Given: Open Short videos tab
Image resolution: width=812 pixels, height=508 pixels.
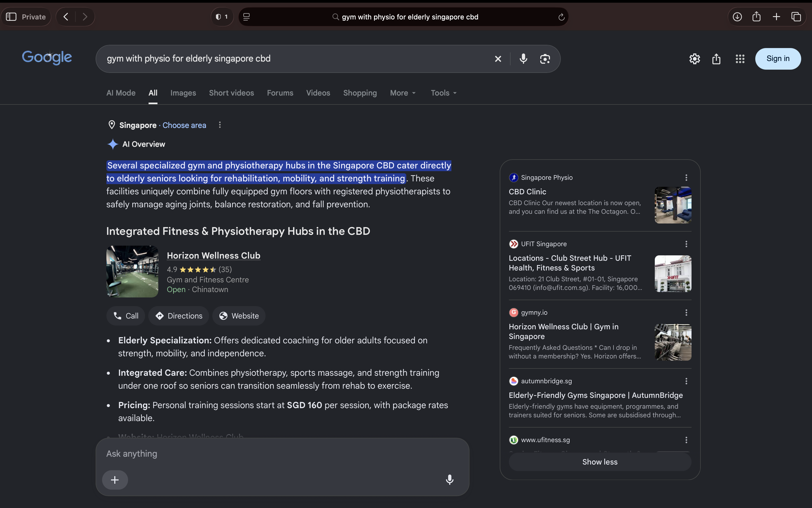Looking at the screenshot, I should 231,93.
